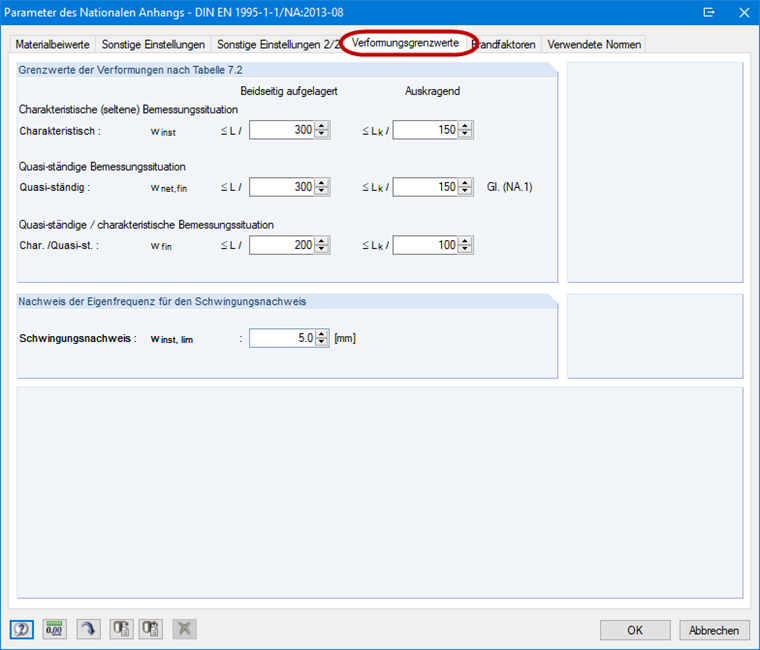760x650 pixels.
Task: Load saved default settings (import icon)
Action: pyautogui.click(x=151, y=630)
